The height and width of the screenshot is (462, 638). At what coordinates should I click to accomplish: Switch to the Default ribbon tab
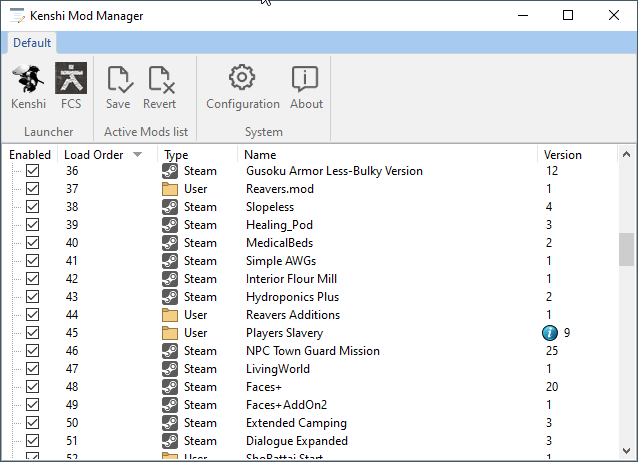(32, 43)
